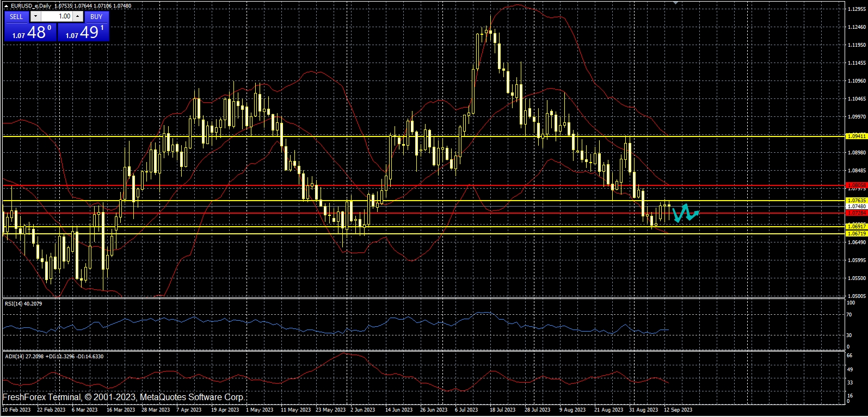The image size is (868, 417).
Task: Select the cyan zigzag arrow drawing
Action: coord(685,213)
